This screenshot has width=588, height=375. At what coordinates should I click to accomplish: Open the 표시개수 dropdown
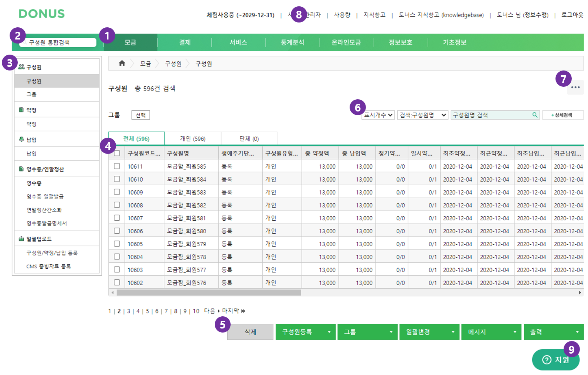378,115
